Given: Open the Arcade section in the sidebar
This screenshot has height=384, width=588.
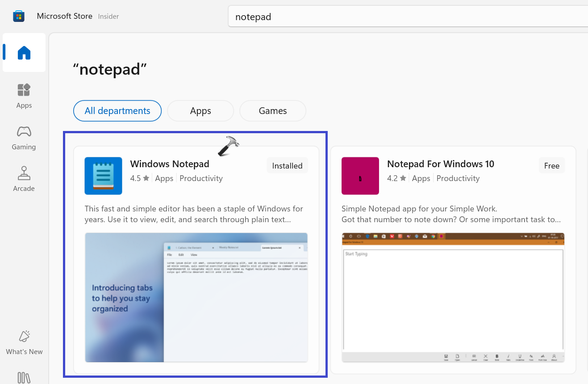Looking at the screenshot, I should (24, 178).
